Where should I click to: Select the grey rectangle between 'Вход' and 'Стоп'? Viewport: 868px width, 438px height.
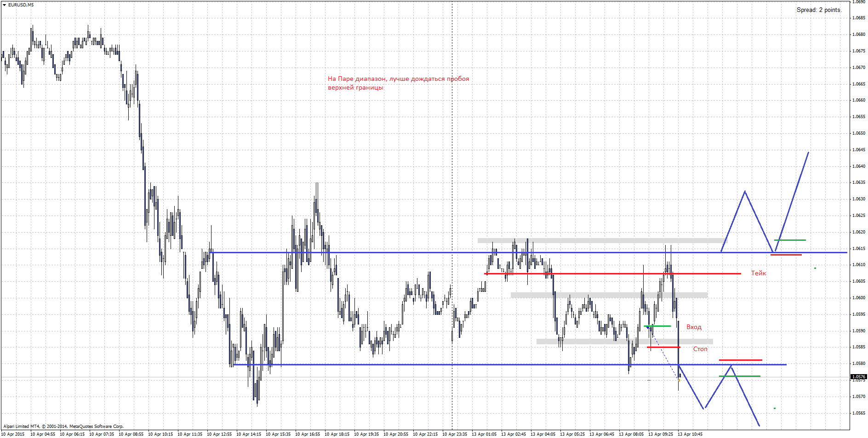tap(625, 341)
